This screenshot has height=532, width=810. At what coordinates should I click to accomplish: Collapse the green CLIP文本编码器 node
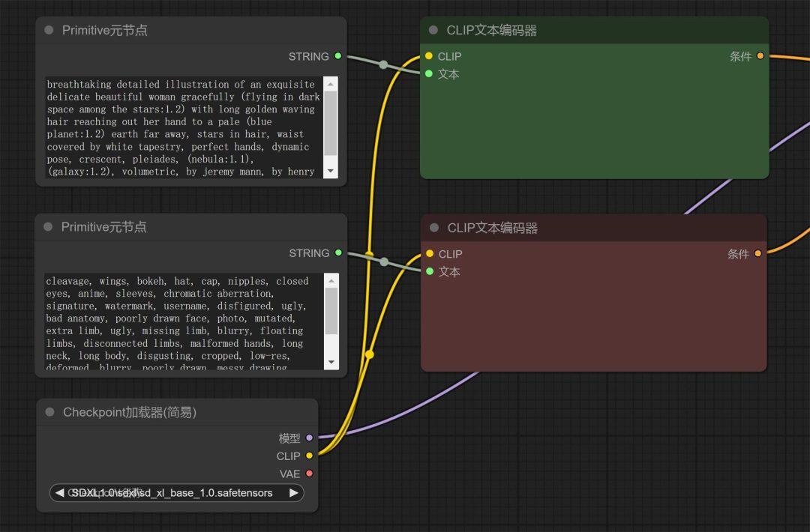[432, 30]
